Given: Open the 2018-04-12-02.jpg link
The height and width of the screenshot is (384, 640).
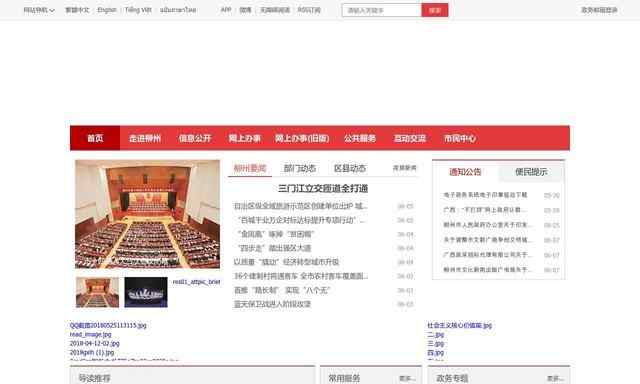Looking at the screenshot, I should 95,343.
